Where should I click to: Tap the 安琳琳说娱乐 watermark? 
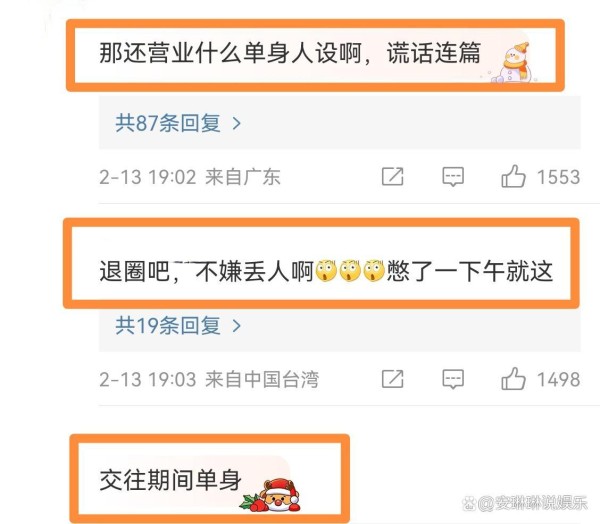coord(524,503)
